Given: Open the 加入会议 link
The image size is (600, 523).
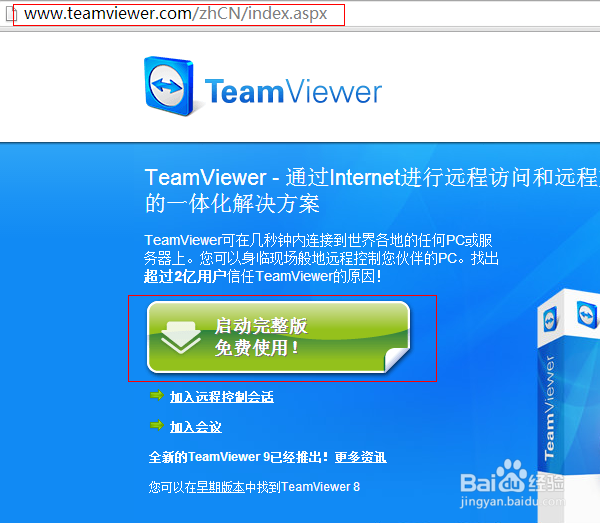Looking at the screenshot, I should click(196, 427).
